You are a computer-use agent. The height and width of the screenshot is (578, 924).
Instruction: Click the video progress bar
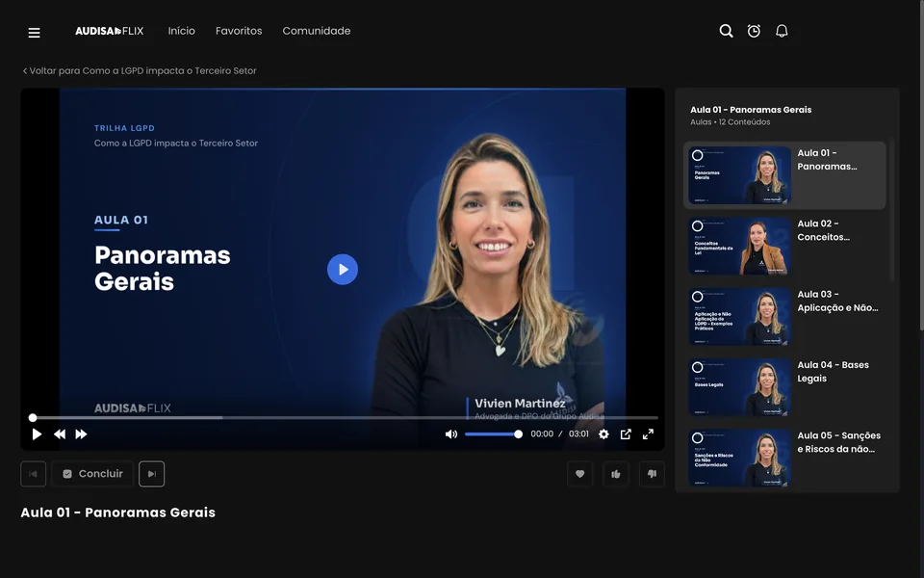pyautogui.click(x=344, y=417)
